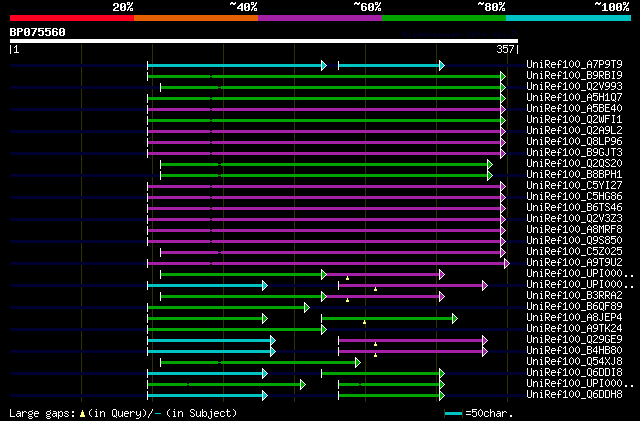This screenshot has height=421, width=640.
Task: Open the UniRef100_A5H1Q7 hit label
Action: 574,98
